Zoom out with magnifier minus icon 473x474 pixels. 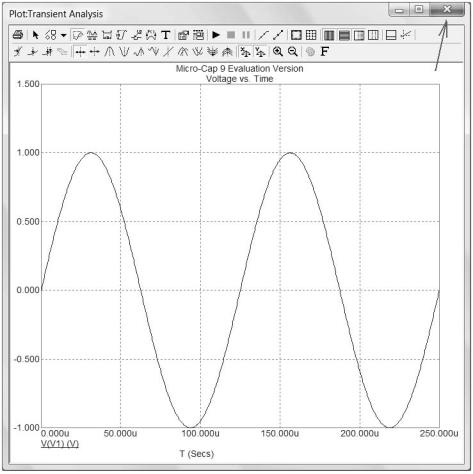click(292, 51)
